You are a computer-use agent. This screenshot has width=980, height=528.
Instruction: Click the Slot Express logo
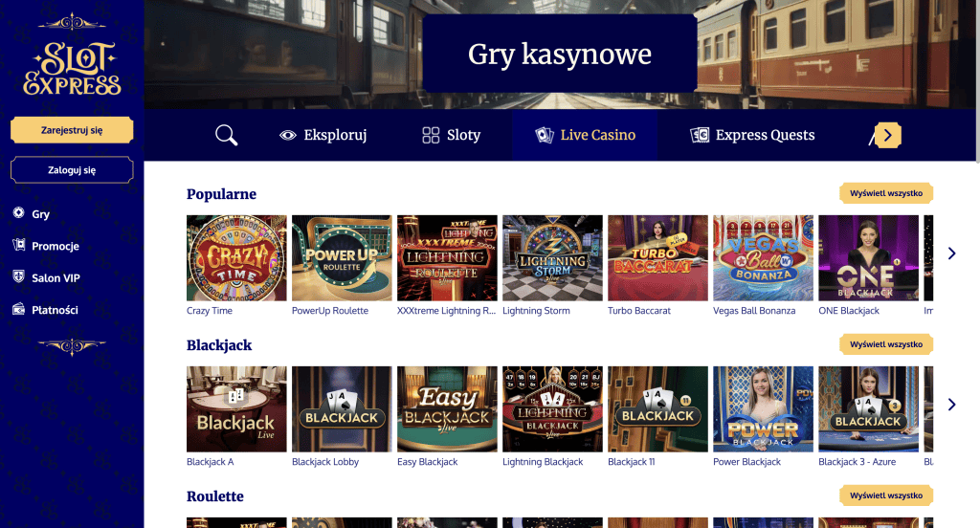[x=72, y=69]
